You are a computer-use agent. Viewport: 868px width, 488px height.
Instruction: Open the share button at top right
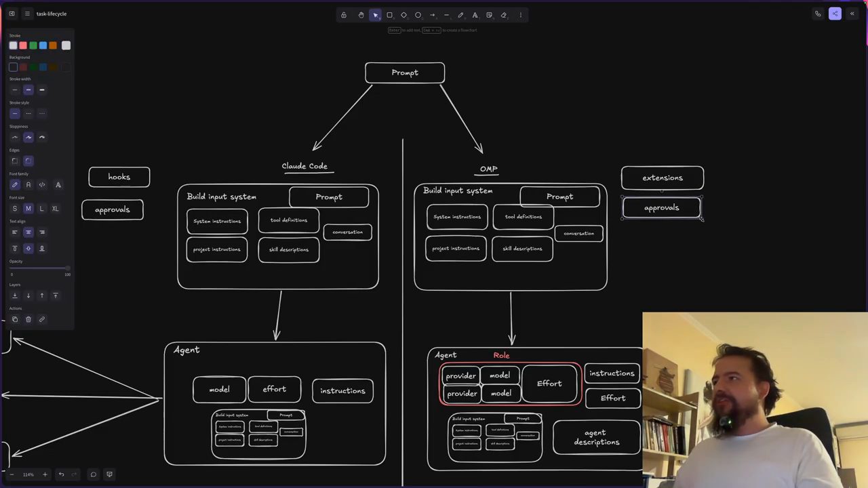[835, 14]
